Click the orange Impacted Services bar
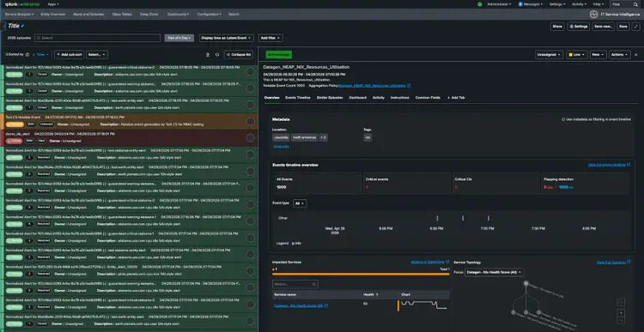This screenshot has height=332, width=644. [x=361, y=275]
